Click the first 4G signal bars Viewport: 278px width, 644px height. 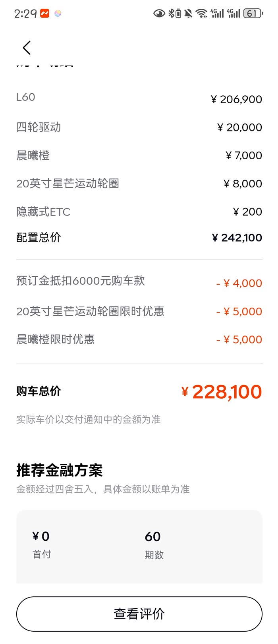click(x=217, y=13)
